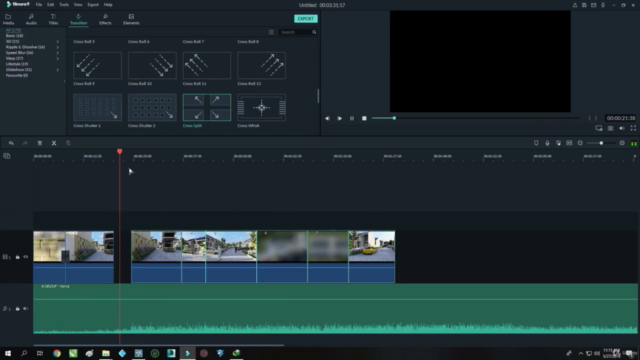640x360 pixels.
Task: Switch transition grid view layout icon
Action: [271, 32]
